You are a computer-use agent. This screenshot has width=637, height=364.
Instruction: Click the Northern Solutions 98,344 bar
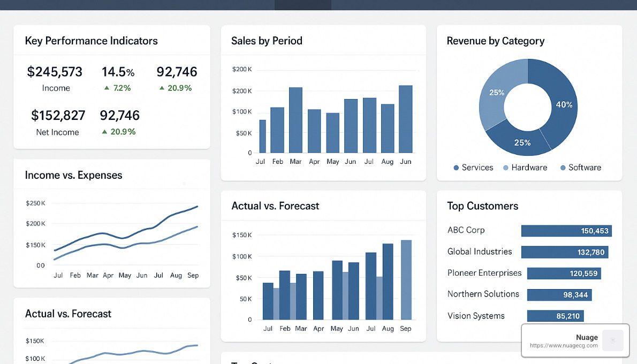(559, 294)
